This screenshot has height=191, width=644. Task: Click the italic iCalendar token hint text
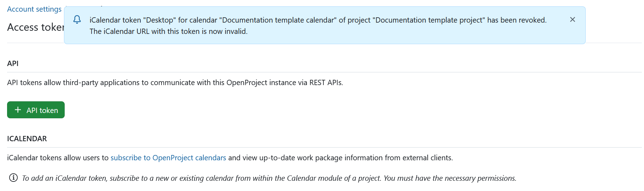(x=269, y=178)
